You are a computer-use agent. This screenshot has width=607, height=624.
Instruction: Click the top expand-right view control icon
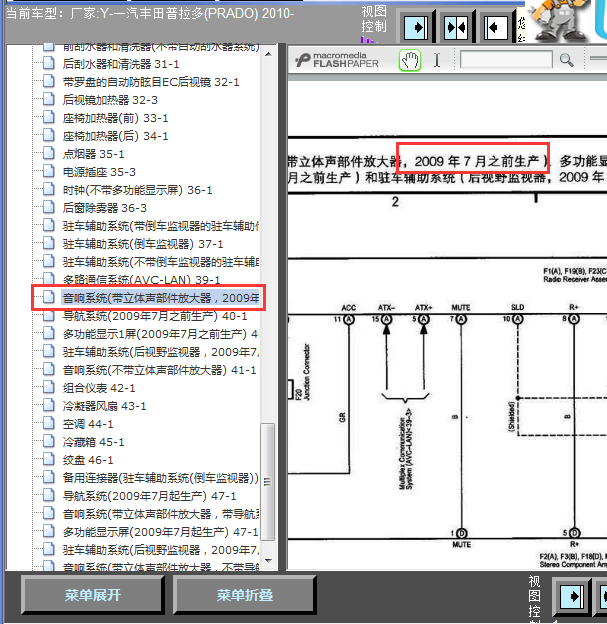(x=416, y=27)
